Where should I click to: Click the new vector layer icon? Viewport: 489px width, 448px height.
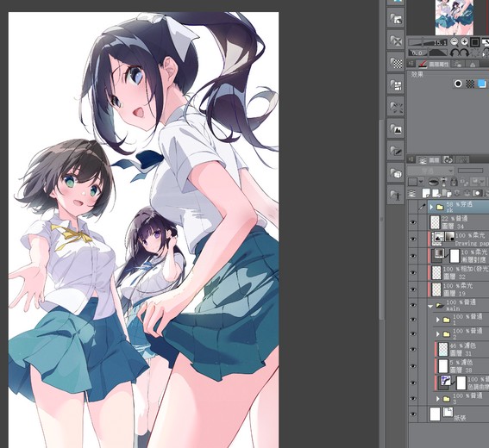pyautogui.click(x=436, y=193)
